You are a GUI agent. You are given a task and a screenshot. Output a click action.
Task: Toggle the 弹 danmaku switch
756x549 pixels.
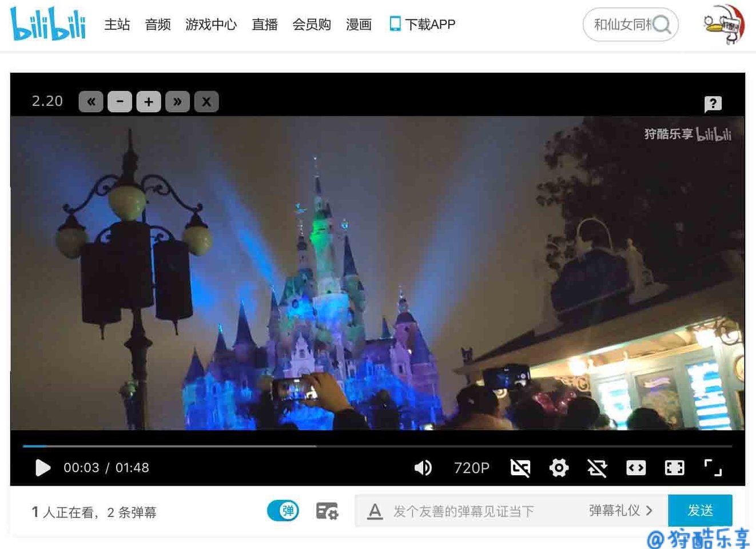click(x=283, y=510)
